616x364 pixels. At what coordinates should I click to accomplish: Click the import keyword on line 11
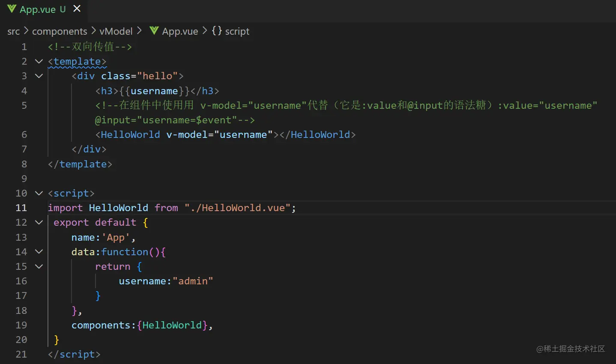tap(66, 208)
